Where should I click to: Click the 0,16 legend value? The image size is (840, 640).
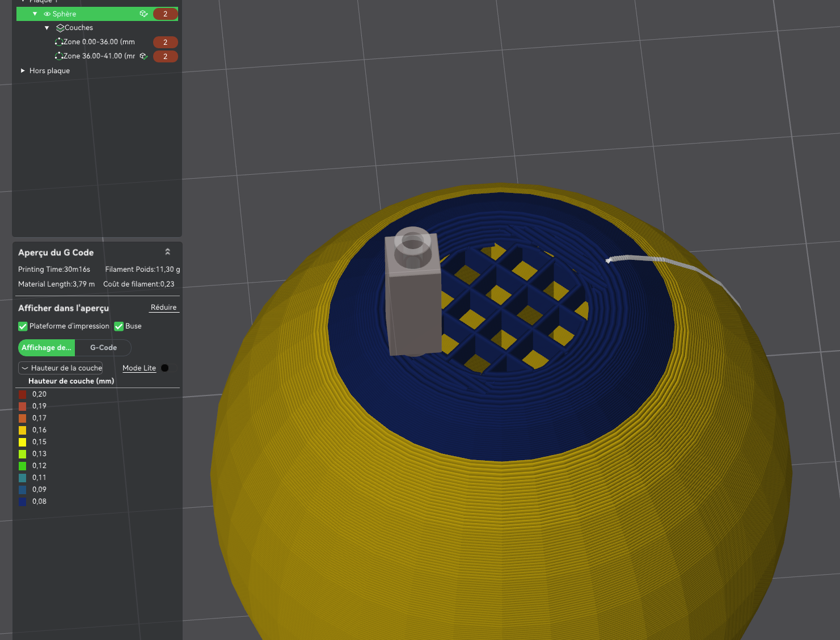coord(39,430)
